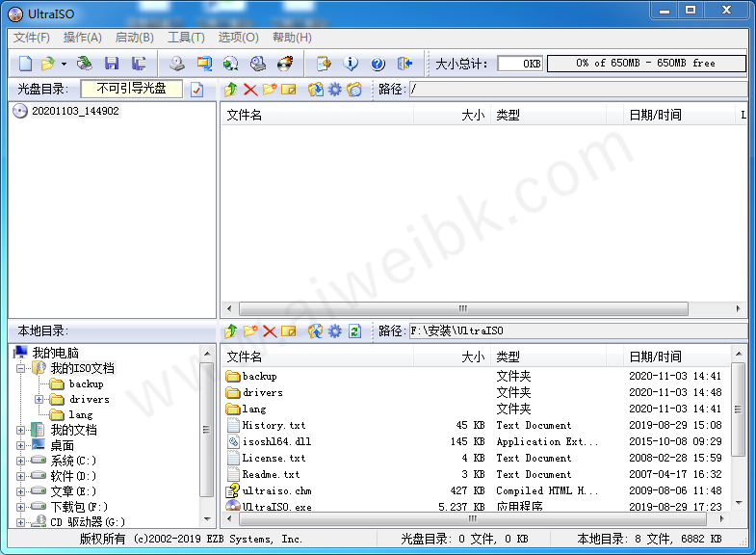This screenshot has width=756, height=555.
Task: Click the red Delete X in disc pane
Action: (250, 90)
